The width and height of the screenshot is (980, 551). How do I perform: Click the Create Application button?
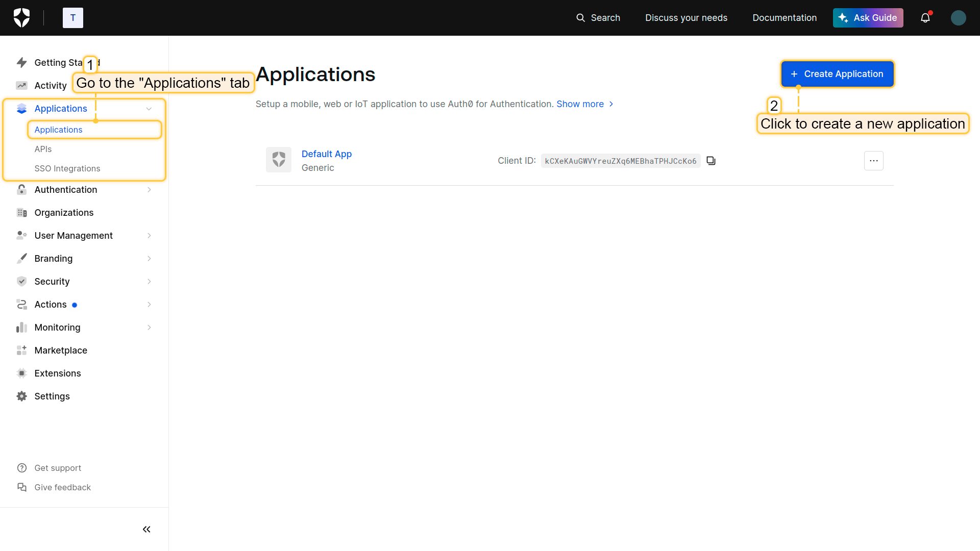837,74
